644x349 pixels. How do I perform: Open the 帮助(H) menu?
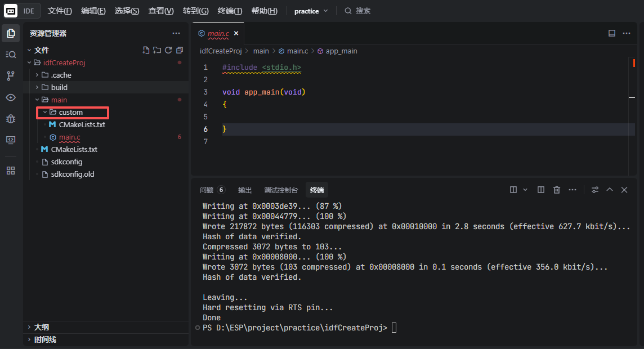pyautogui.click(x=264, y=11)
